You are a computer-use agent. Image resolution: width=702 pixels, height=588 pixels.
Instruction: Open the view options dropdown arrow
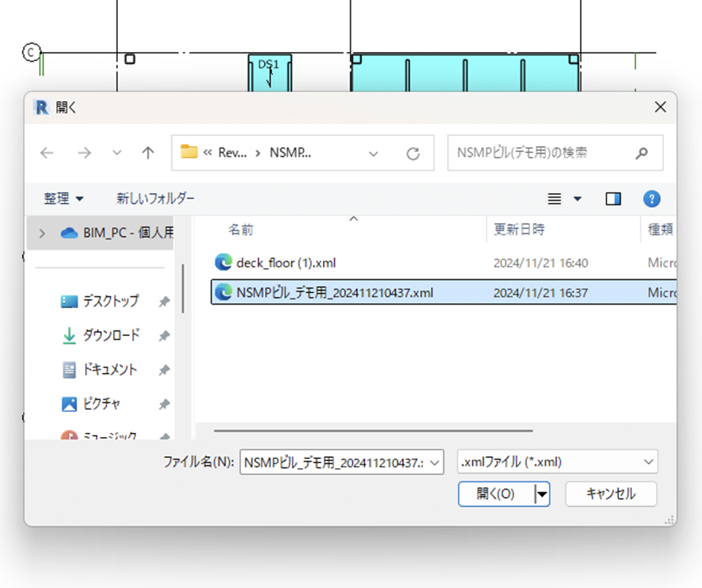coord(577,199)
